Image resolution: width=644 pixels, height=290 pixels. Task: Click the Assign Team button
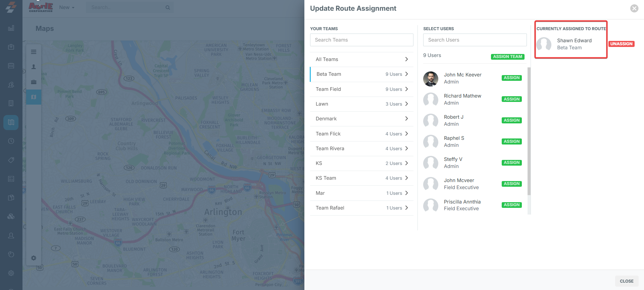click(x=508, y=57)
